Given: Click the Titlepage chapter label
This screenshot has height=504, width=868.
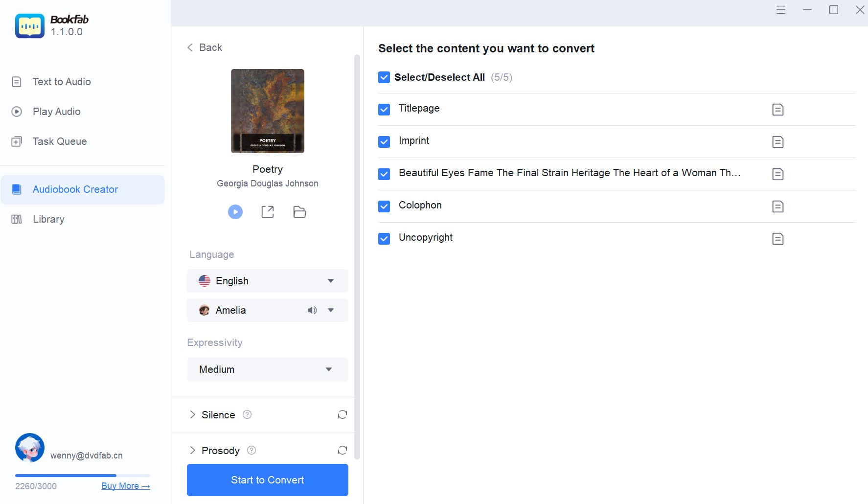Looking at the screenshot, I should point(419,108).
